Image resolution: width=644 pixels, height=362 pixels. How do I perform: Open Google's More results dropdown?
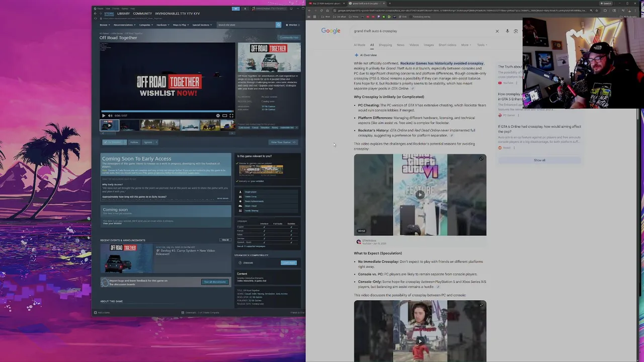coord(466,45)
